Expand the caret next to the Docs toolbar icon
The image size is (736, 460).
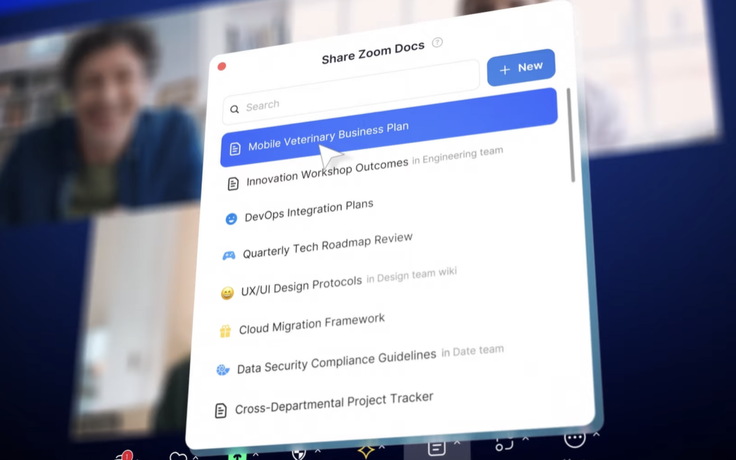pyautogui.click(x=456, y=442)
